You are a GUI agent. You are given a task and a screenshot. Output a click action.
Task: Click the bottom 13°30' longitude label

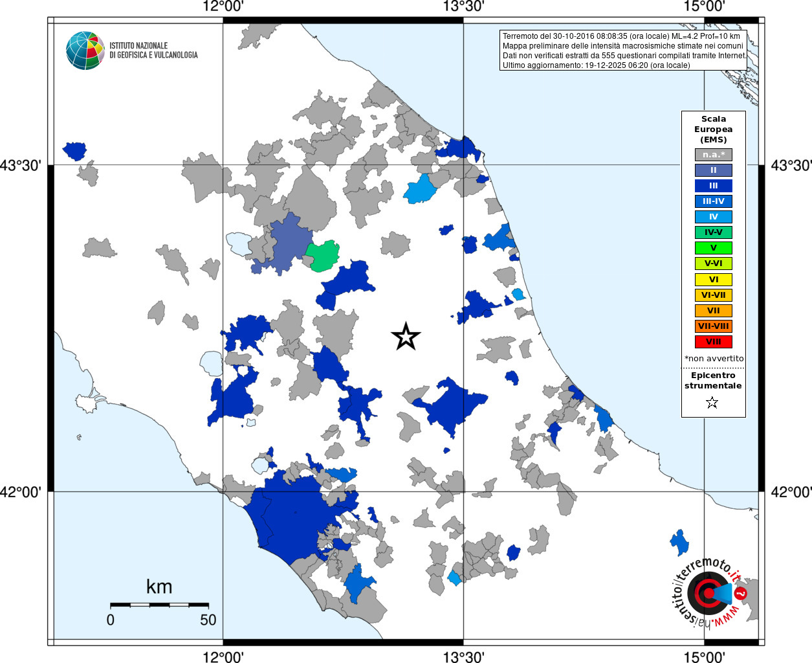(x=464, y=657)
